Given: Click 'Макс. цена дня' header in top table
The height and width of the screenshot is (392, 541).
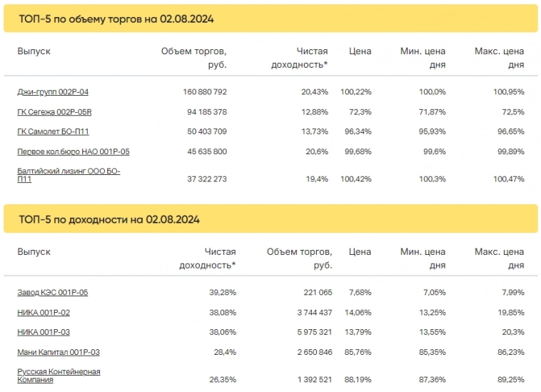Looking at the screenshot, I should point(500,58).
